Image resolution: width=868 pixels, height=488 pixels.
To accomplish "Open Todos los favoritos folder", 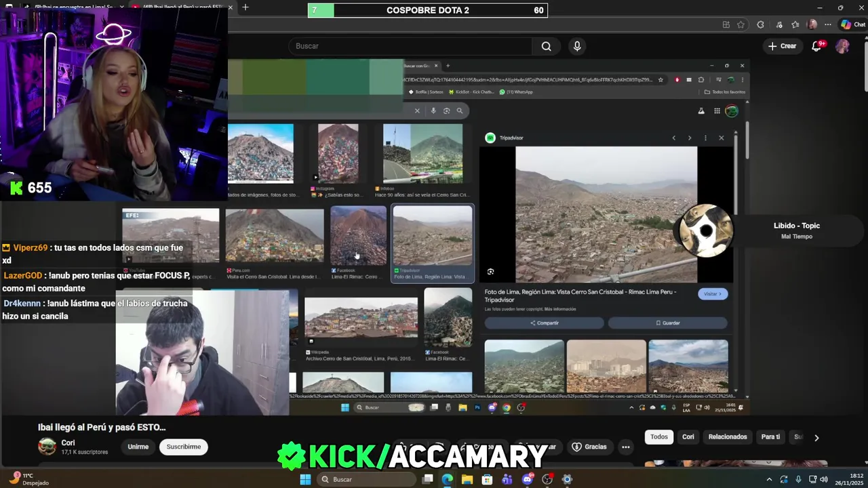I will 725,92.
